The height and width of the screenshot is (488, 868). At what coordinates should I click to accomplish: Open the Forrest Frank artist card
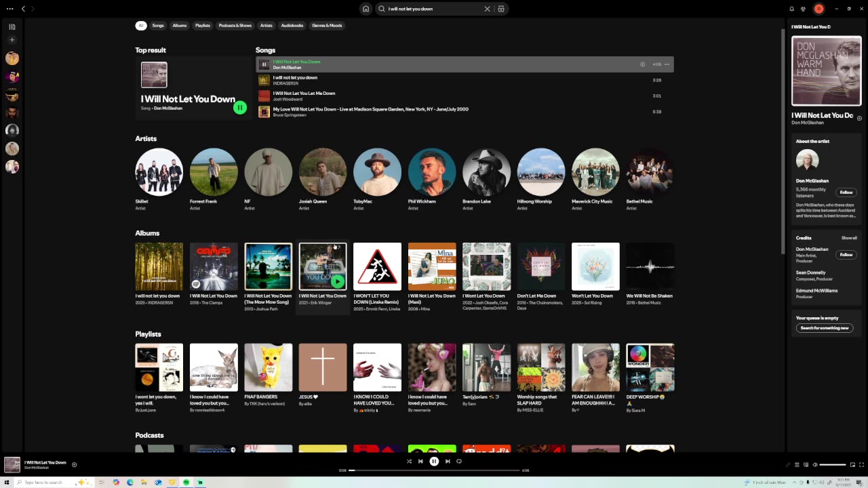coord(214,180)
